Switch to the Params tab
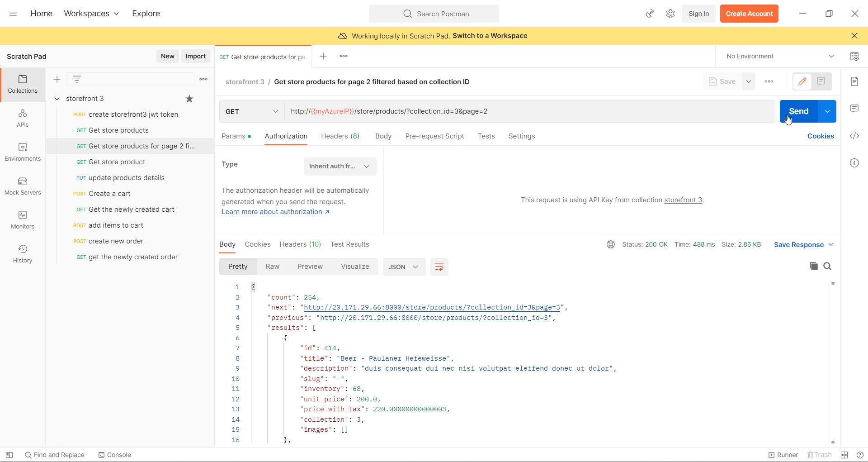 click(x=236, y=136)
